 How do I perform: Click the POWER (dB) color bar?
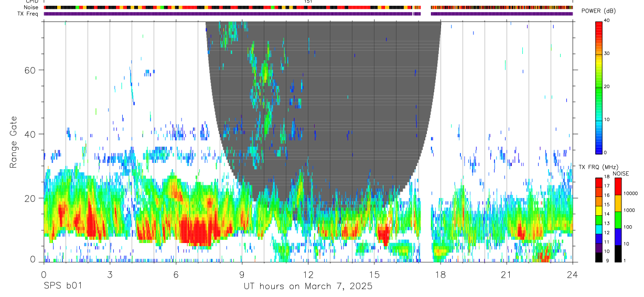(x=599, y=87)
